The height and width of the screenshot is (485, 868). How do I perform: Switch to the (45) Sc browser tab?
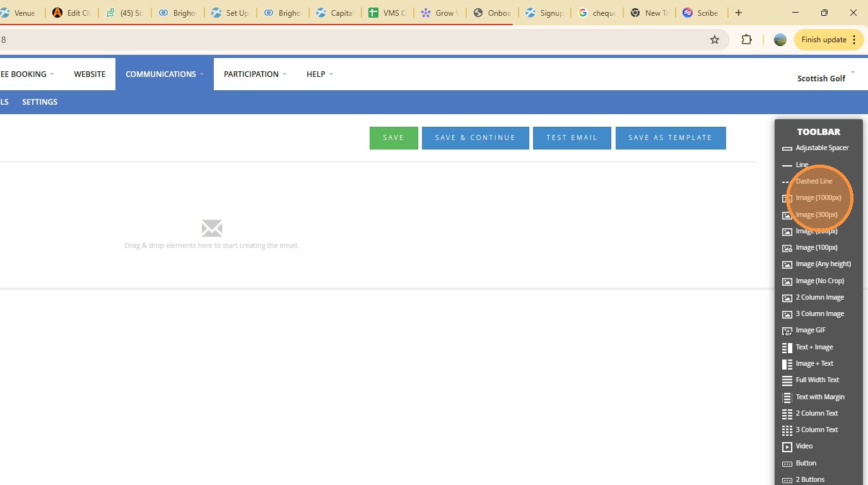(125, 13)
